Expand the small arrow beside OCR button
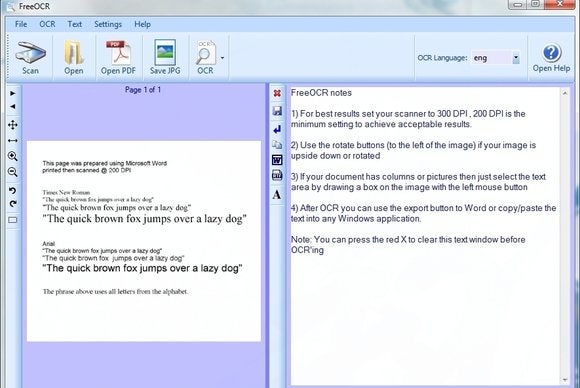 [x=222, y=58]
